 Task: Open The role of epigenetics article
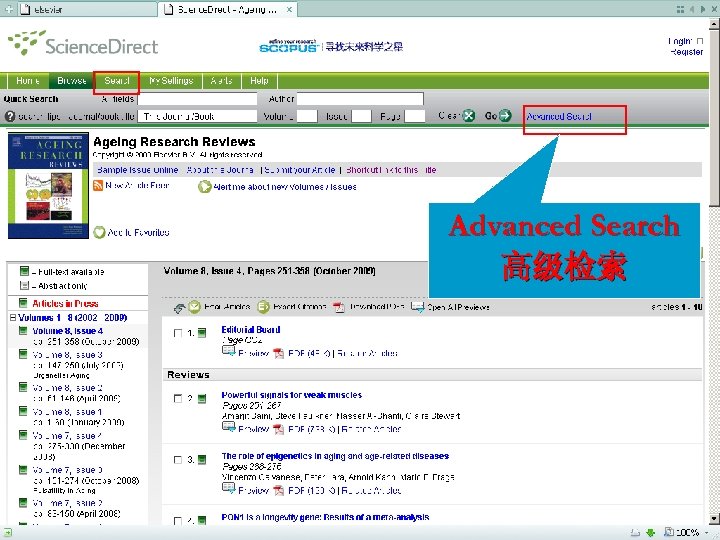click(335, 456)
